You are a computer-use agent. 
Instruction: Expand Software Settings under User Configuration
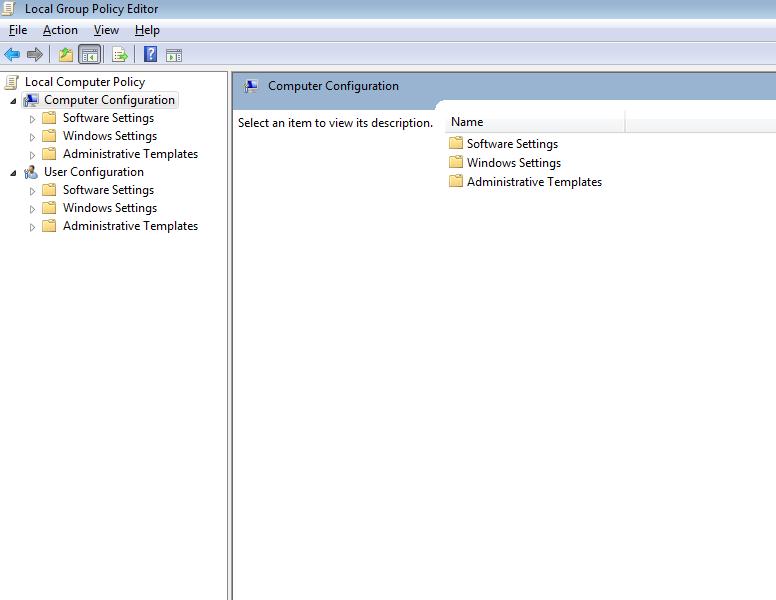coord(32,191)
